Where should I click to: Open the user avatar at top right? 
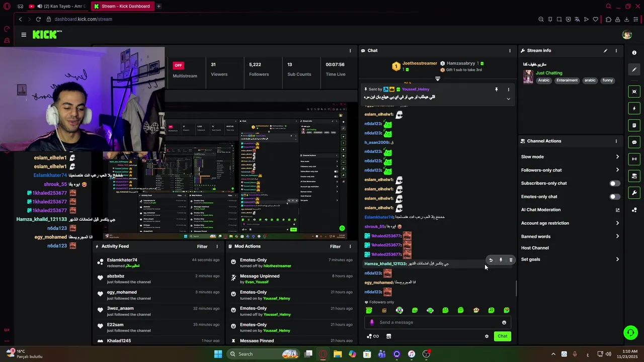click(627, 35)
